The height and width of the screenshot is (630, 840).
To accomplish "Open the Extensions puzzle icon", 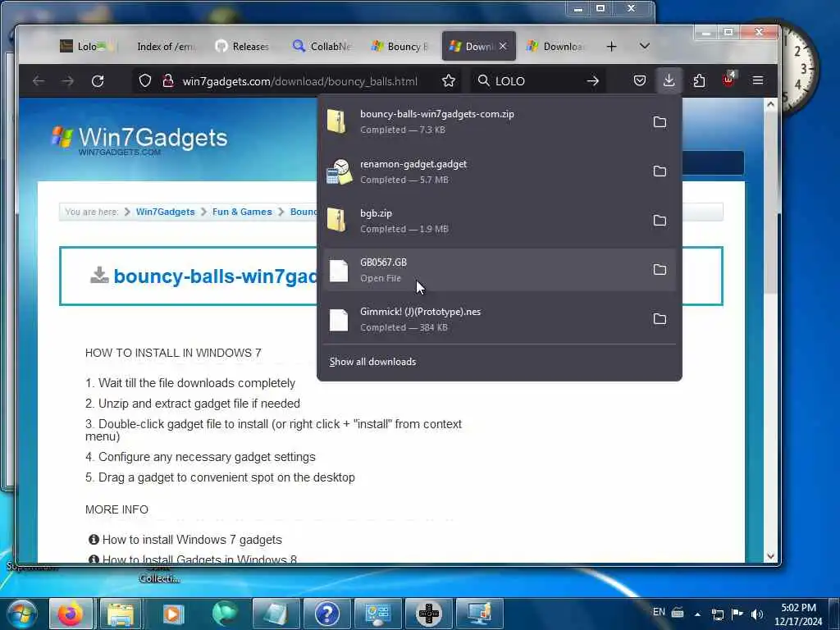I will 699,81.
